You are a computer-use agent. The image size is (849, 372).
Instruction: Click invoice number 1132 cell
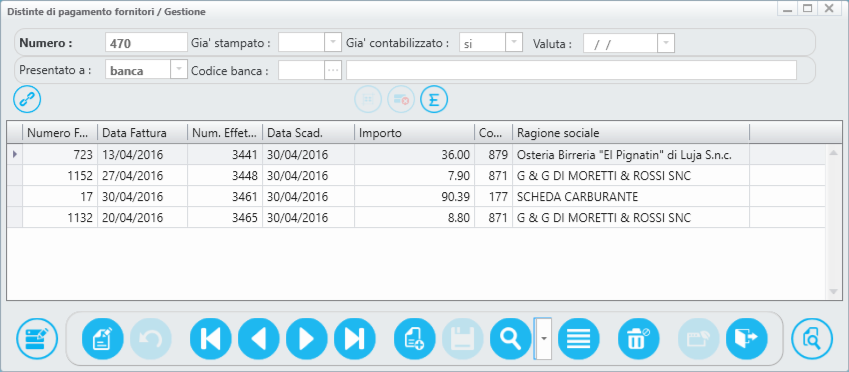click(60, 218)
